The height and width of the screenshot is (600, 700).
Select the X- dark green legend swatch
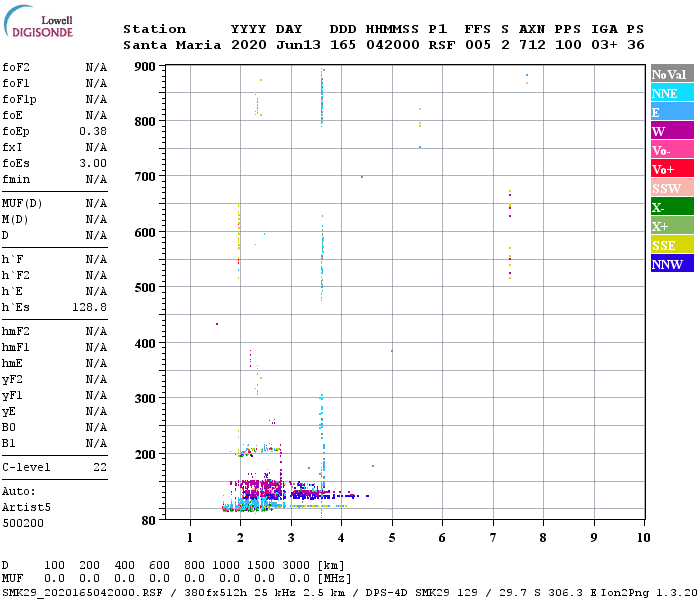[x=672, y=206]
